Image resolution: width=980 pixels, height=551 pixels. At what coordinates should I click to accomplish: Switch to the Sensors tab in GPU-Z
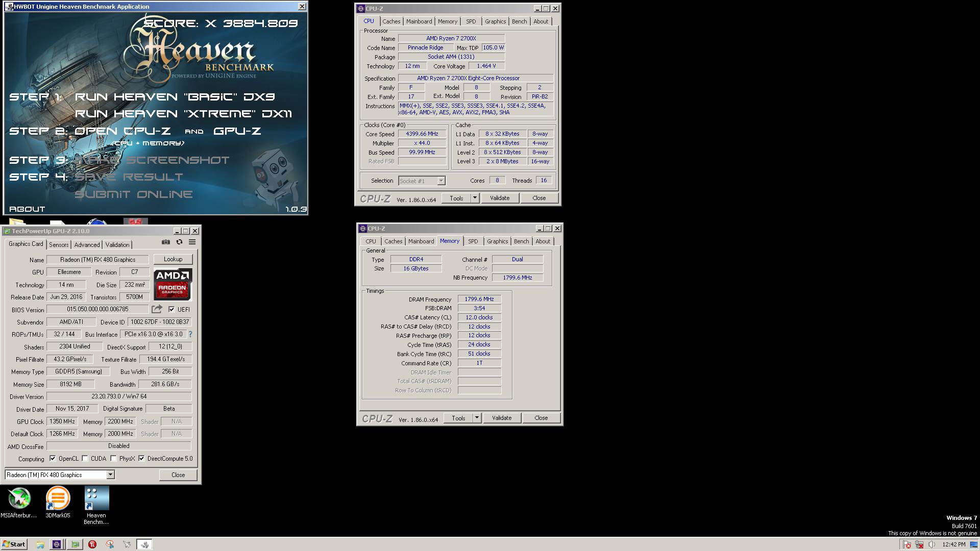click(59, 244)
